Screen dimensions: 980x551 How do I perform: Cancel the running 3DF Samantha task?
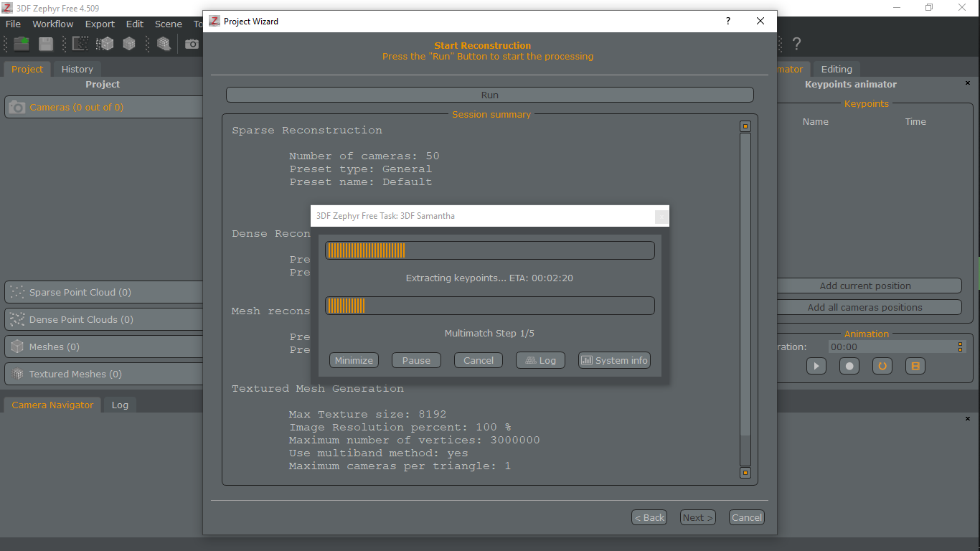pyautogui.click(x=479, y=360)
